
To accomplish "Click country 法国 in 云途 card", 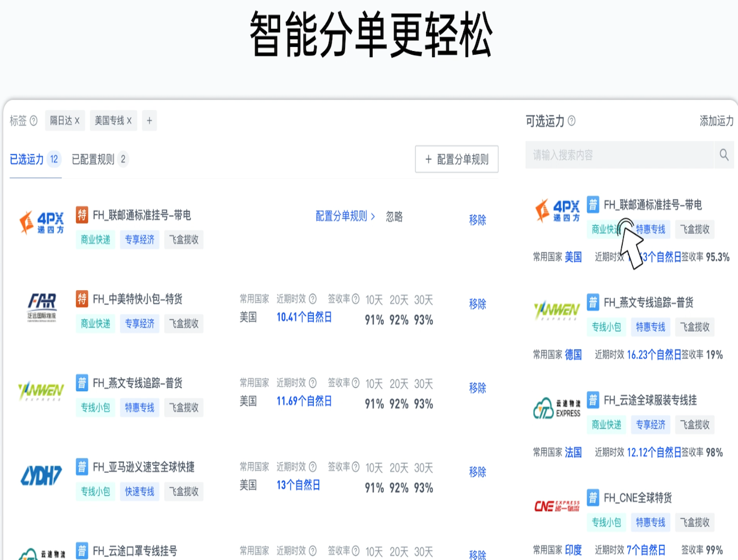I will click(x=573, y=452).
